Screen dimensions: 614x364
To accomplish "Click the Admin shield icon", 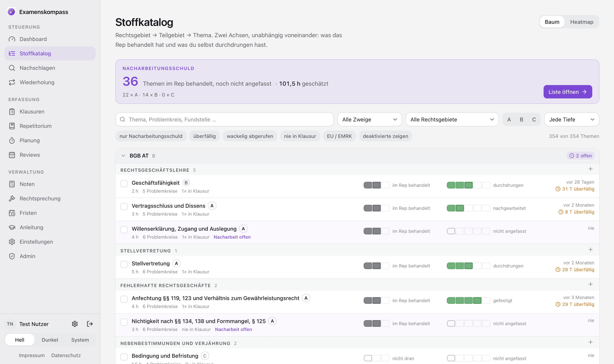I will tap(12, 256).
